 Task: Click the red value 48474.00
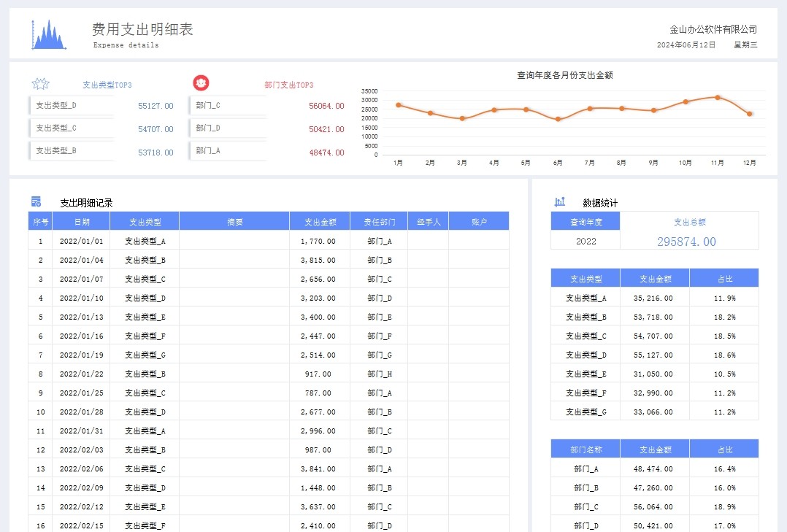(x=326, y=152)
